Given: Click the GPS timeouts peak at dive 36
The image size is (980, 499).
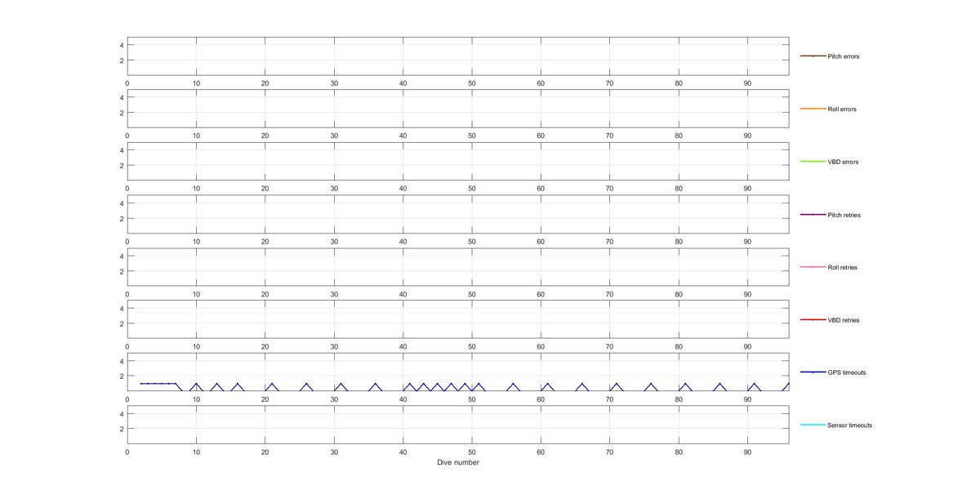Looking at the screenshot, I should pos(376,384).
